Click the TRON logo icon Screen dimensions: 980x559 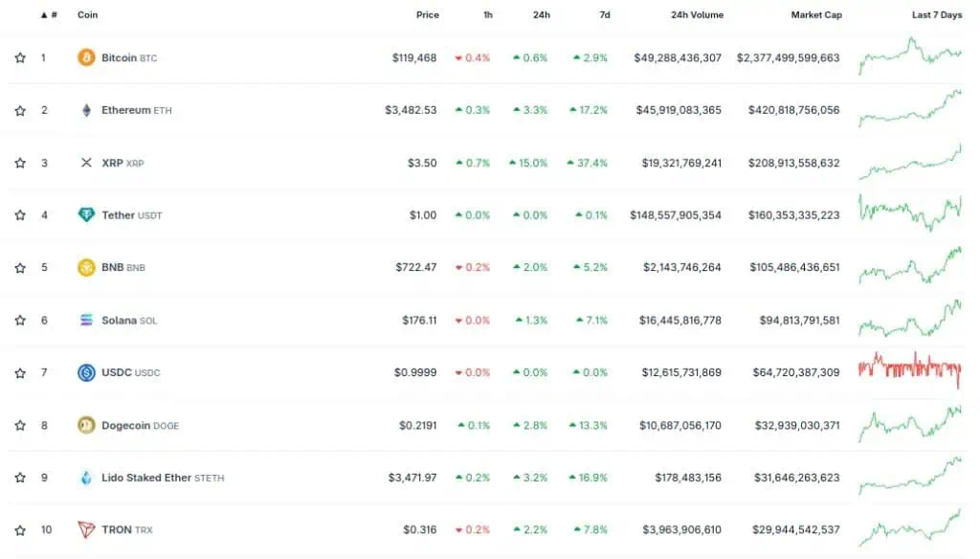[x=86, y=530]
